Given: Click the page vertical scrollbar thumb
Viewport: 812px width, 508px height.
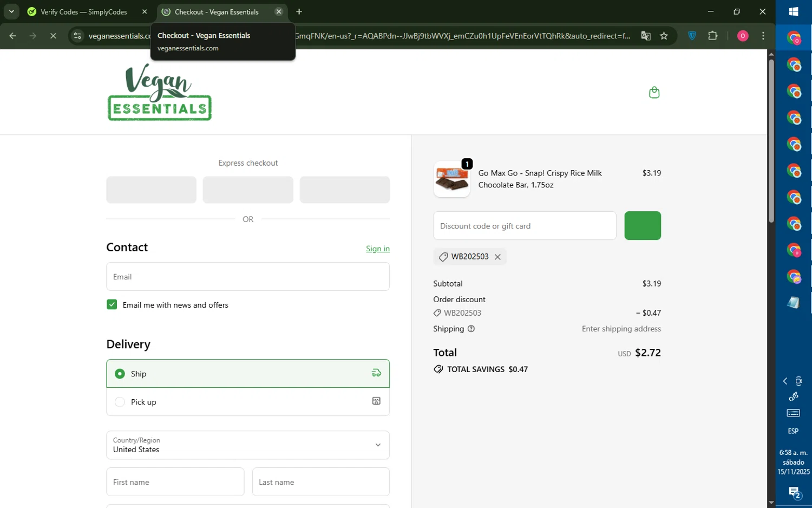Looking at the screenshot, I should click(x=771, y=141).
